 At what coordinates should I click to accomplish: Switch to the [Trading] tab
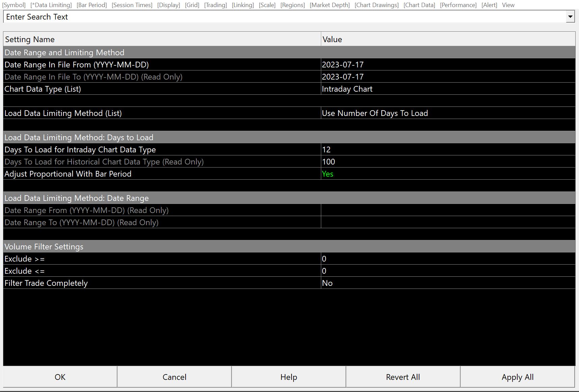[216, 5]
